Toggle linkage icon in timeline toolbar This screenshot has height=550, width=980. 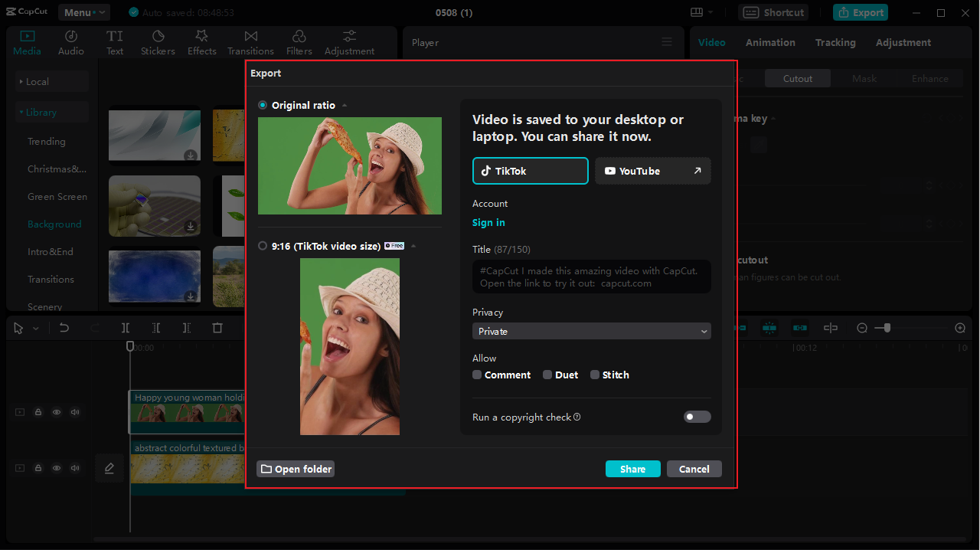pyautogui.click(x=800, y=328)
